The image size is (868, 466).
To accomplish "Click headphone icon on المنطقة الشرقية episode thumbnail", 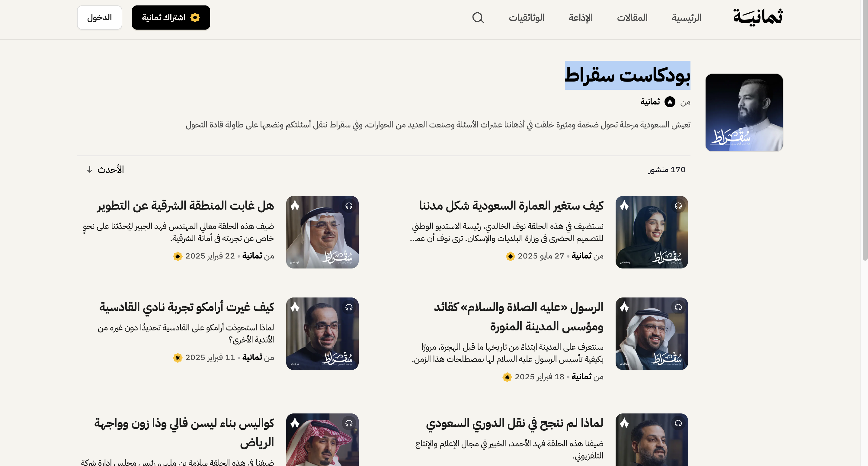I will (349, 206).
